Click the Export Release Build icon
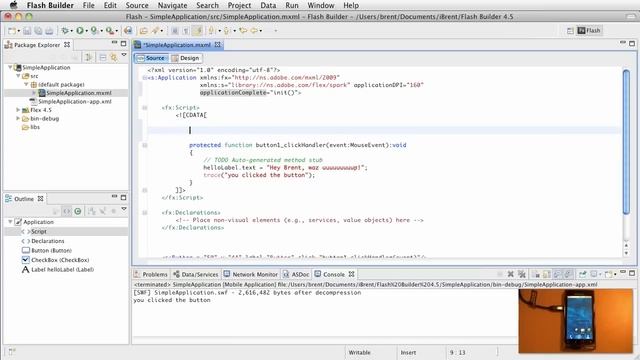This screenshot has width=640, height=360. pyautogui.click(x=128, y=31)
